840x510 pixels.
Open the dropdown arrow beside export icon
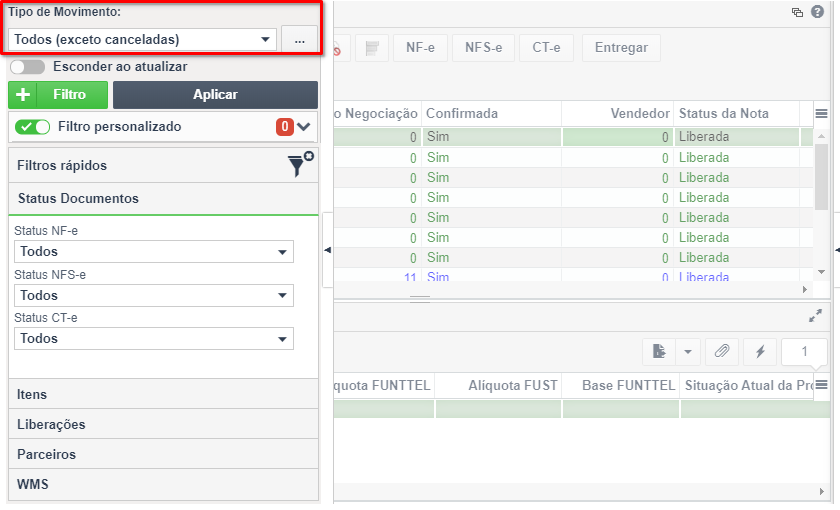688,352
